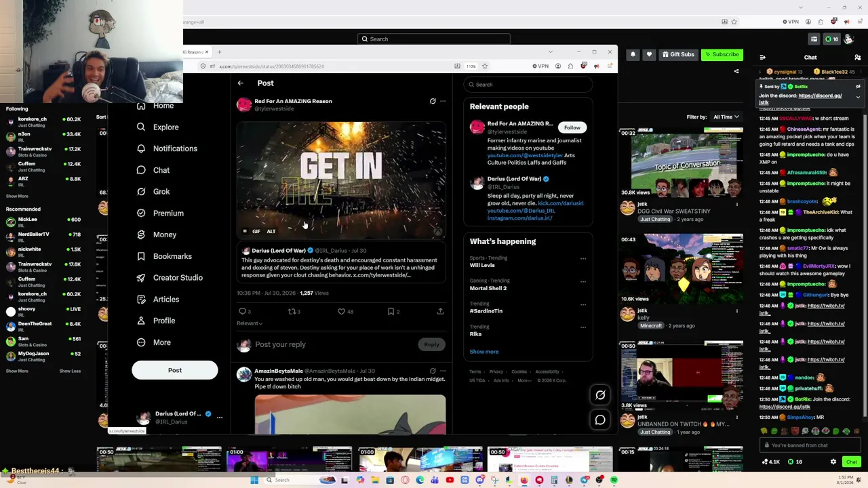Open Spotify from the taskbar

[614, 480]
